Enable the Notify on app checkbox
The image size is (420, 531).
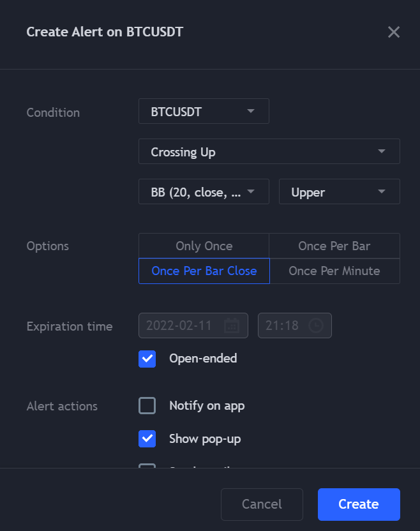[x=147, y=406]
